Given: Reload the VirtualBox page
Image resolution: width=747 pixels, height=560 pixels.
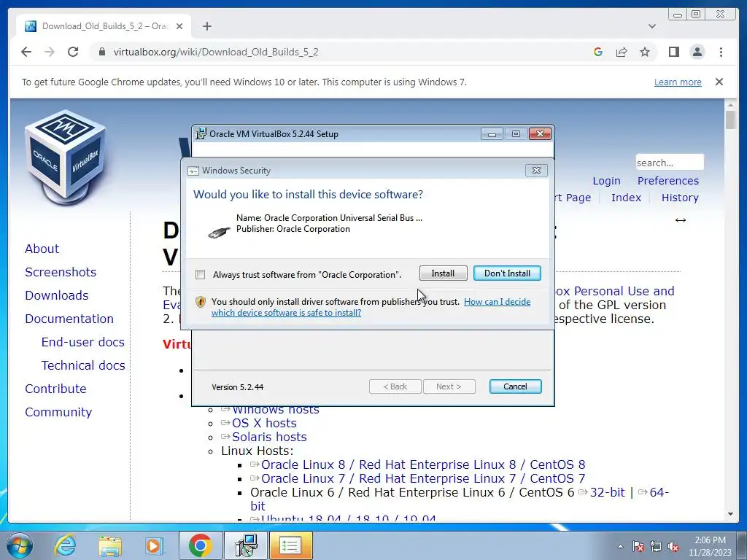Looking at the screenshot, I should click(73, 52).
